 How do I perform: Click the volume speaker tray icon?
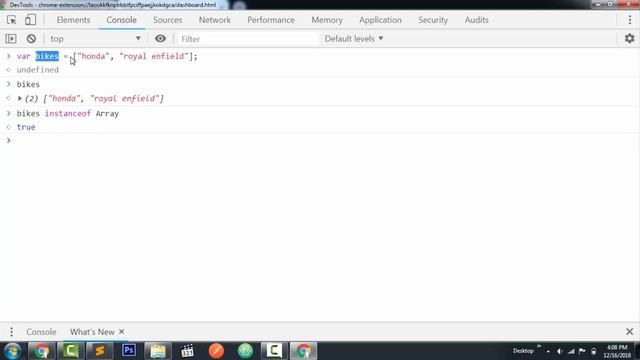(x=560, y=351)
